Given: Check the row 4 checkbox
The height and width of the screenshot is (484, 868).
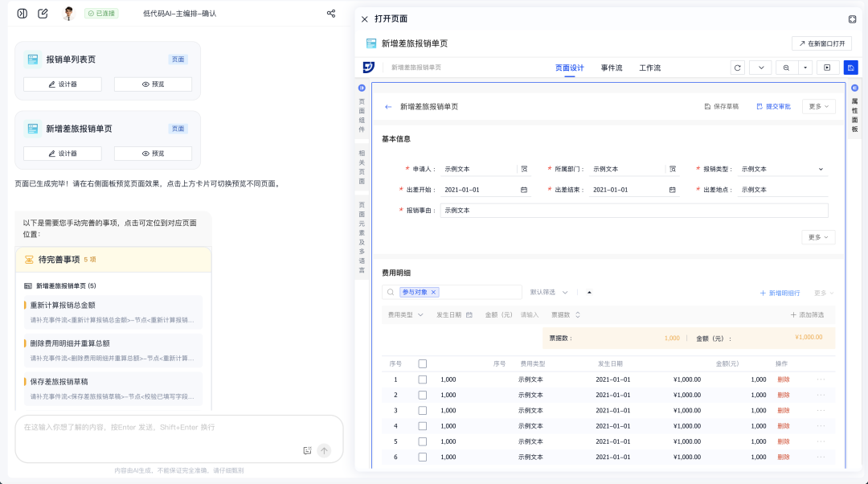Looking at the screenshot, I should tap(423, 426).
